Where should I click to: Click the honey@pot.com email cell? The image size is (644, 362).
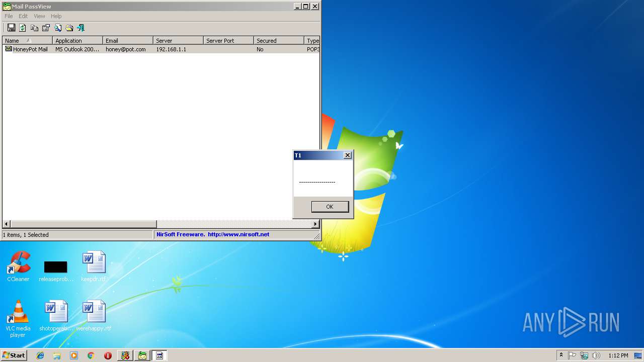(126, 49)
